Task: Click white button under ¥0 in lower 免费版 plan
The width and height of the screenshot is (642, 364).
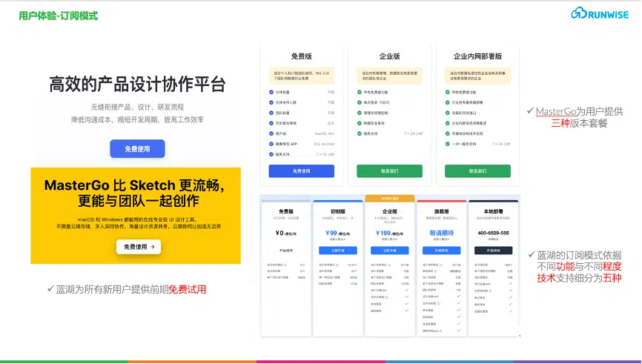Action: pyautogui.click(x=286, y=250)
